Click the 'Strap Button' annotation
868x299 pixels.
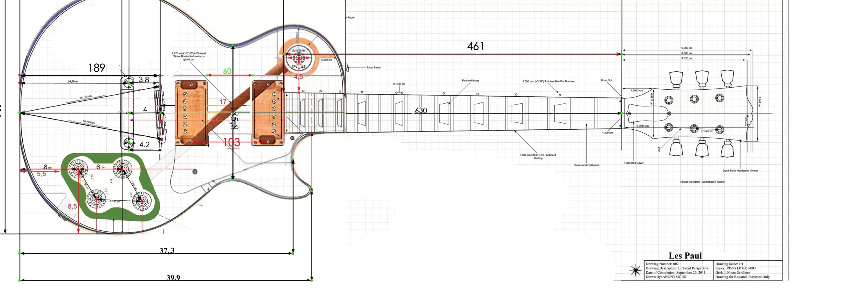click(x=374, y=67)
